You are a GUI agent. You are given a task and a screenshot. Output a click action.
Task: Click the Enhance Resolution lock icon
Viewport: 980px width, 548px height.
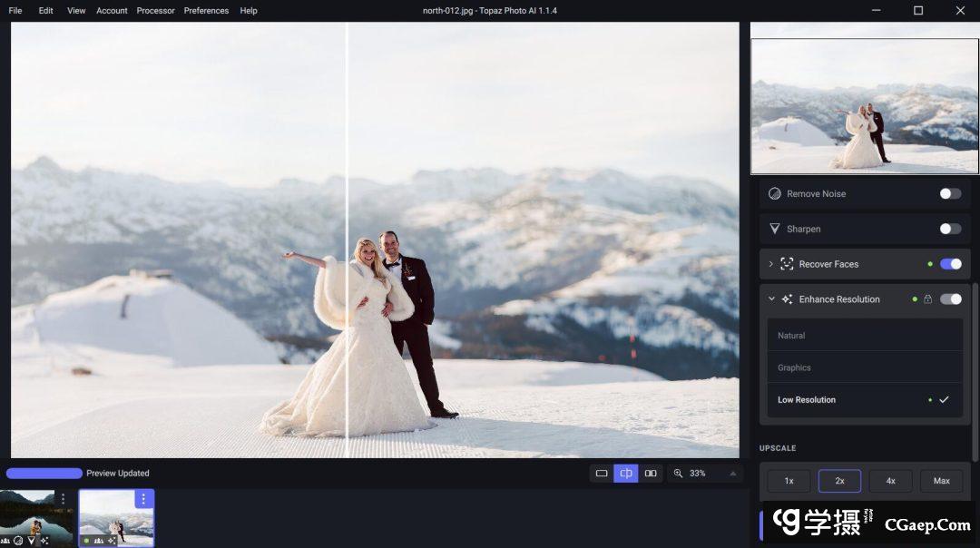[x=927, y=299]
